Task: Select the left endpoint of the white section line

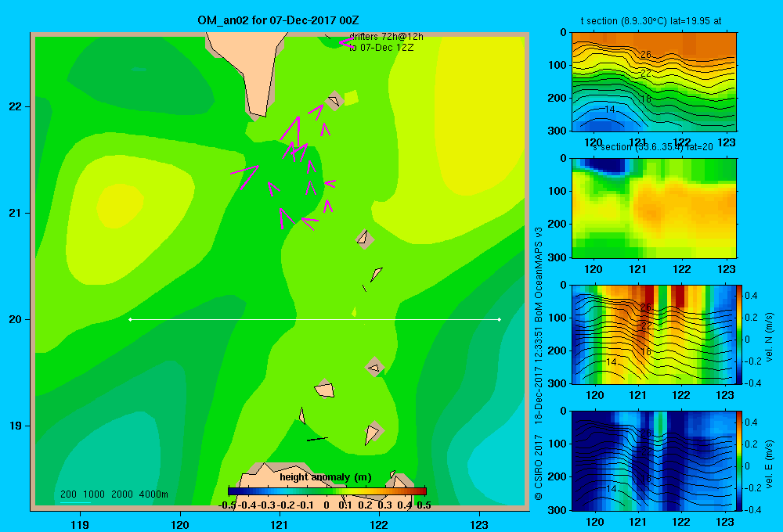Action: (130, 319)
